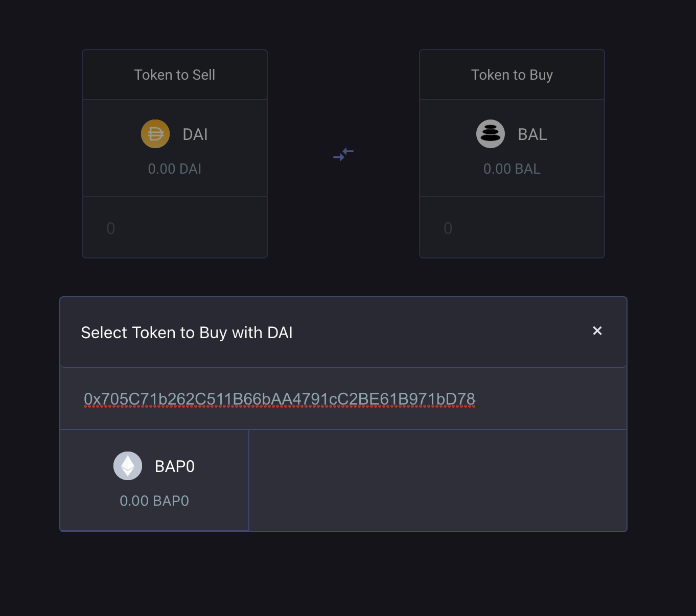
Task: Click the BAL token logo icon
Action: tap(491, 134)
